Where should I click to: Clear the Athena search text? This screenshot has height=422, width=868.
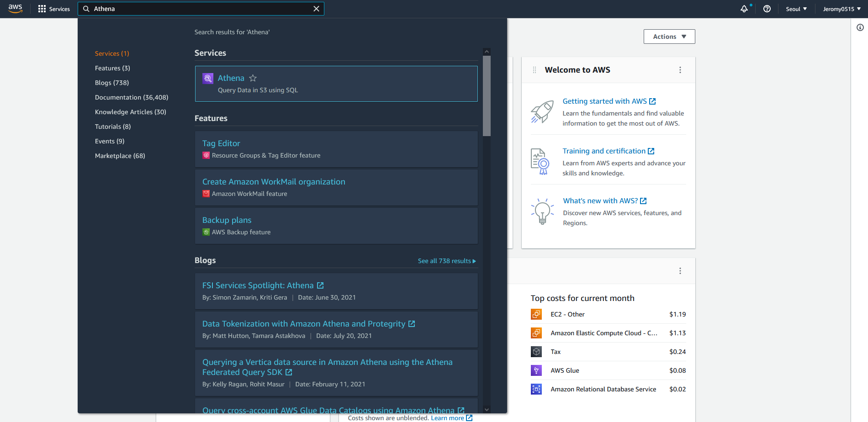point(316,9)
